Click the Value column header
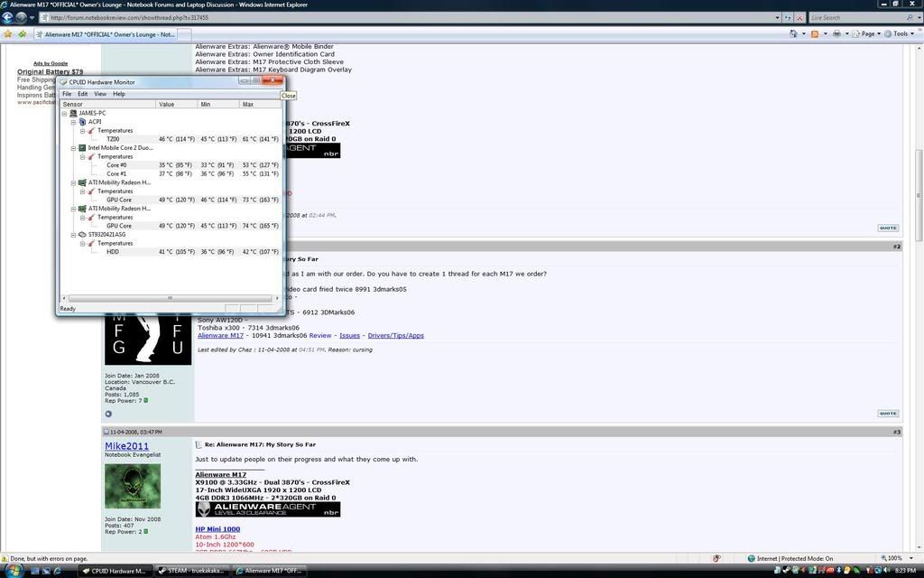 [177, 105]
